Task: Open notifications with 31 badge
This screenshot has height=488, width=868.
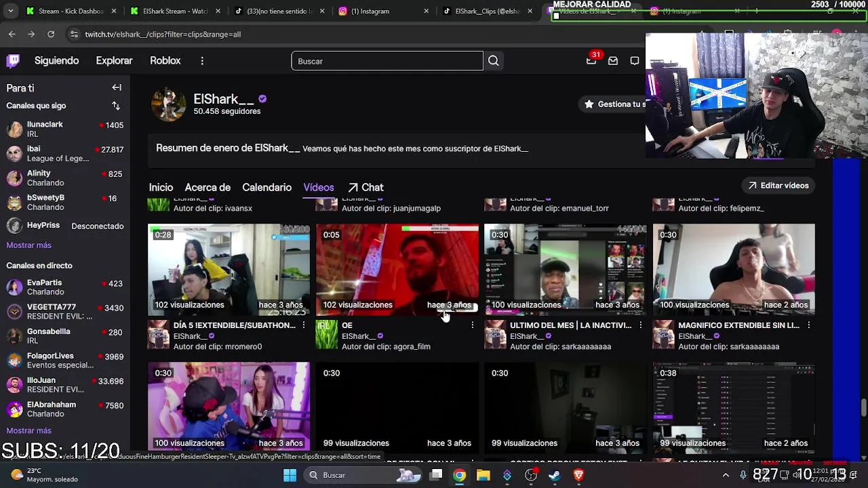Action: [x=591, y=60]
